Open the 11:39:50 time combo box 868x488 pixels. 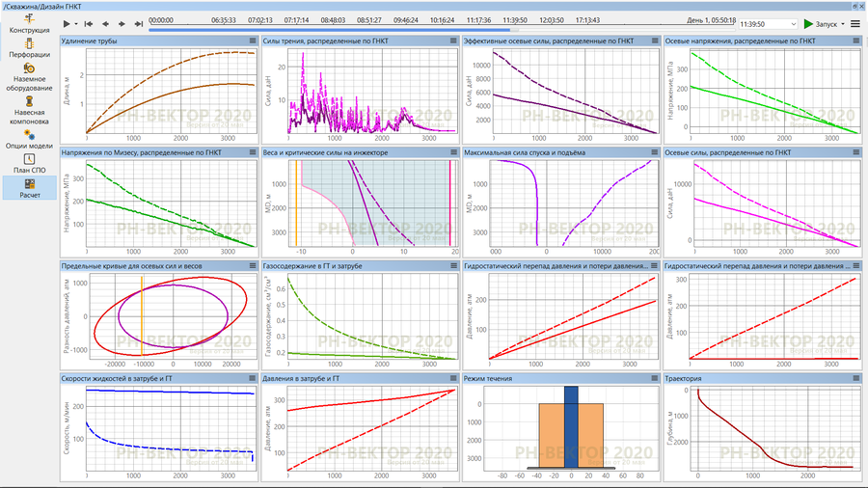pyautogui.click(x=767, y=24)
